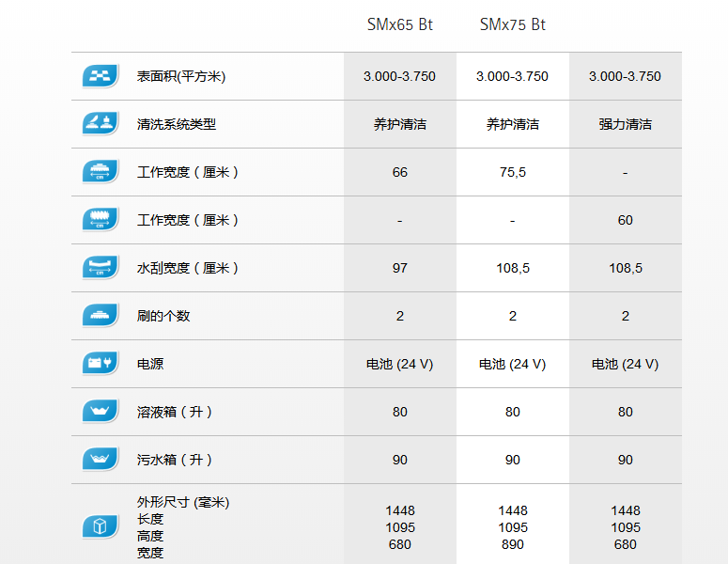The image size is (728, 564).
Task: Click dirty water tank 90 under SMx75 Bt
Action: click(513, 460)
